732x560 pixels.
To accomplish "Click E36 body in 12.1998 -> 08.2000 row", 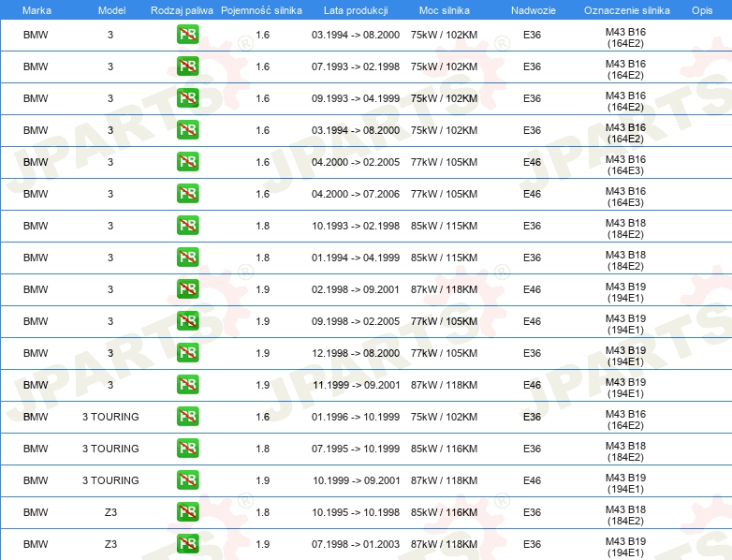I will [533, 353].
